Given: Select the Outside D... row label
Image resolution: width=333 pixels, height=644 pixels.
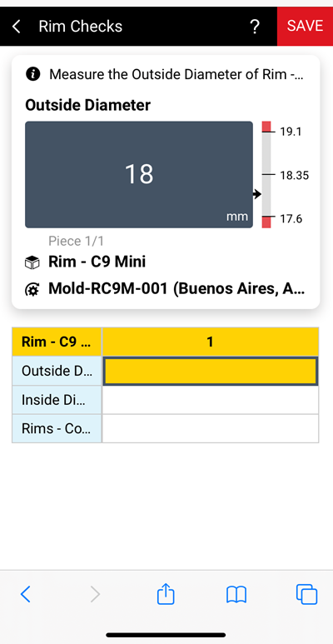Looking at the screenshot, I should point(57,371).
